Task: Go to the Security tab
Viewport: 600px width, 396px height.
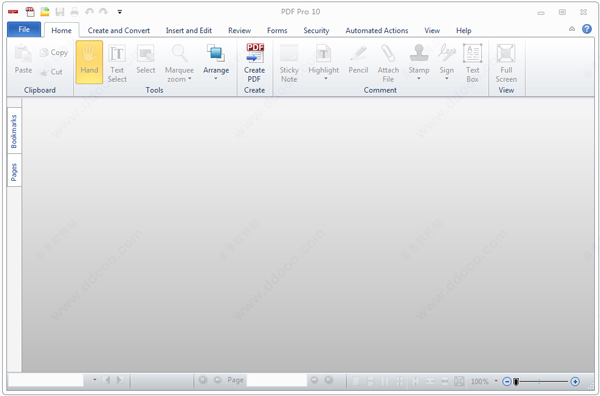Action: click(x=316, y=30)
